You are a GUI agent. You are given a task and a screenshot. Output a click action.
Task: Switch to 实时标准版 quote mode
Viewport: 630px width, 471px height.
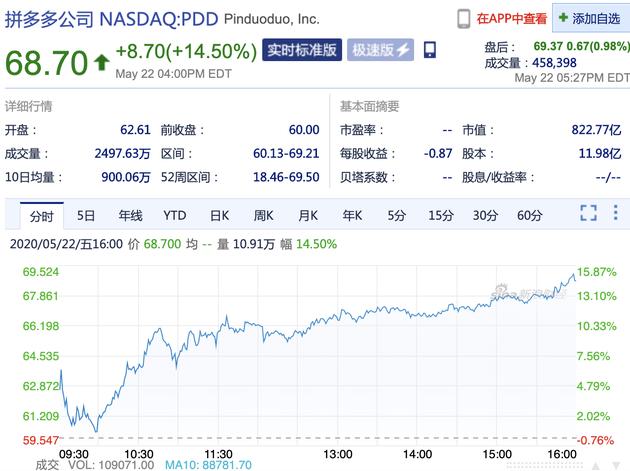(302, 50)
